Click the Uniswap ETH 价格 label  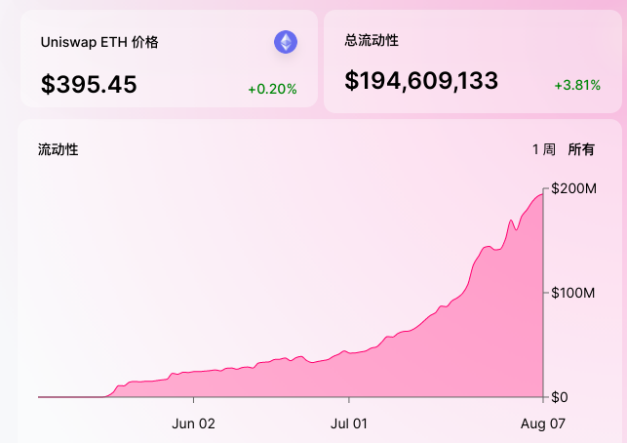[99, 42]
